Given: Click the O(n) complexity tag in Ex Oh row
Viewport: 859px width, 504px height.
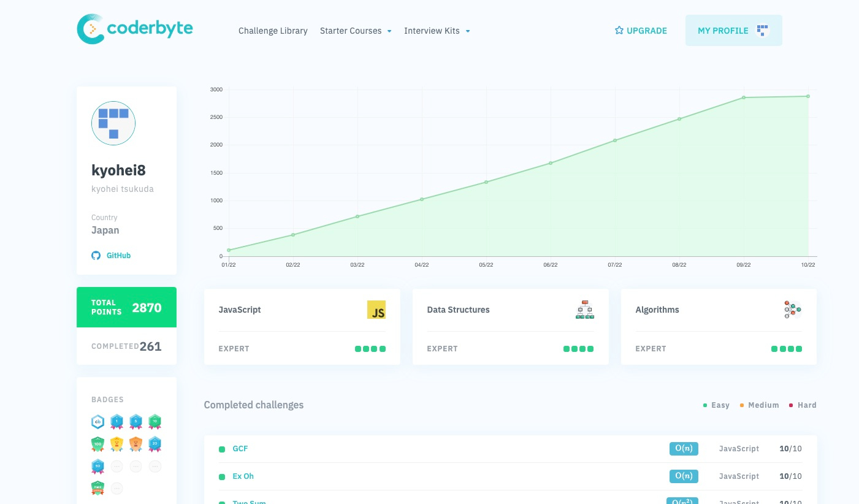Looking at the screenshot, I should click(684, 476).
